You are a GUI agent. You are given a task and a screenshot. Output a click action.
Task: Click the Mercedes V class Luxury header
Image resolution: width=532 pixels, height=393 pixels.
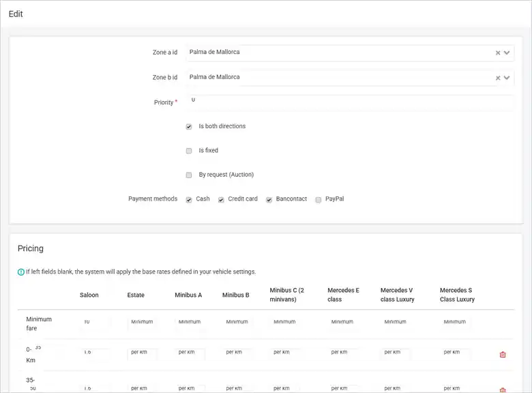coord(398,295)
